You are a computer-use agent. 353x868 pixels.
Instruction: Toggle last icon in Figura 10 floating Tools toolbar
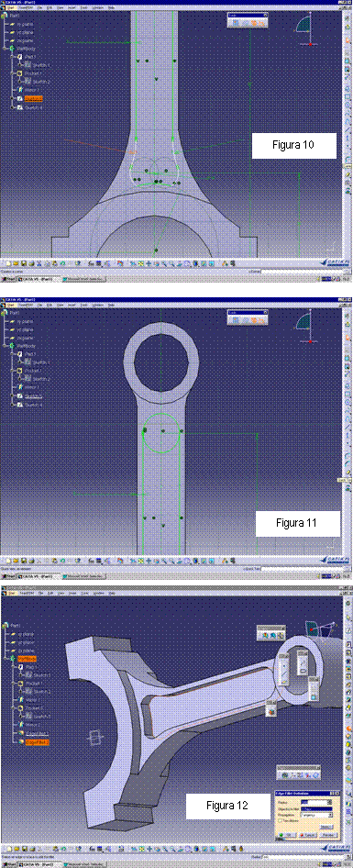(261, 23)
